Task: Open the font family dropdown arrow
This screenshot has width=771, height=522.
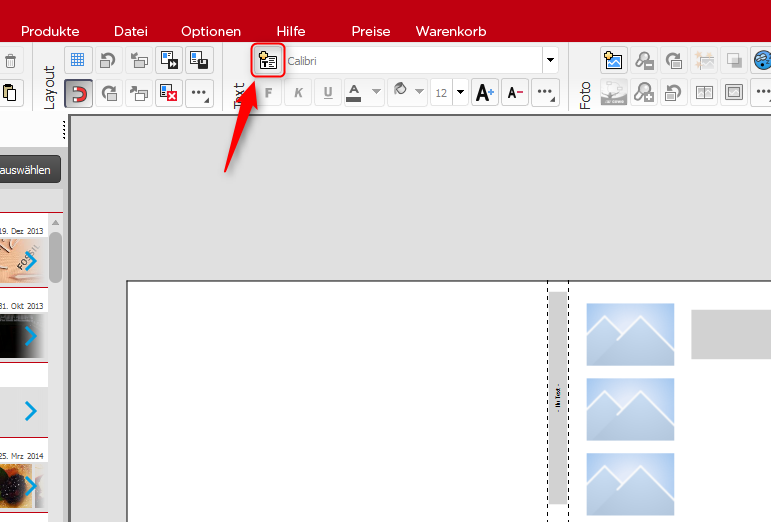Action: (550, 60)
